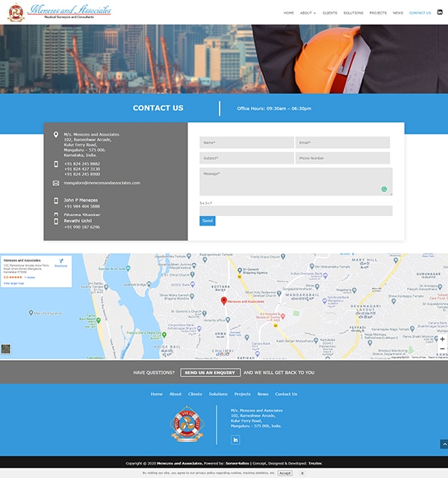The height and width of the screenshot is (478, 448).
Task: Click the footer lifebuoy emblem logo
Action: (x=187, y=424)
